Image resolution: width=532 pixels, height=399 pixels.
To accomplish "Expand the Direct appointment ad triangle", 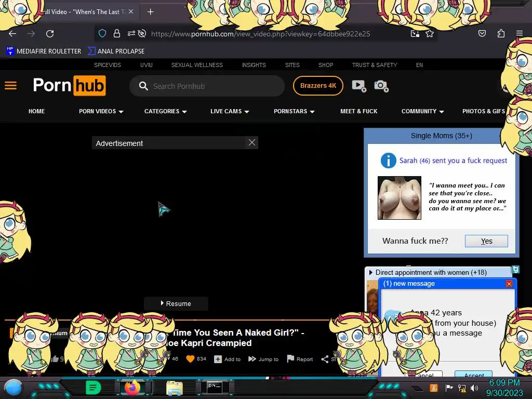I will point(370,272).
